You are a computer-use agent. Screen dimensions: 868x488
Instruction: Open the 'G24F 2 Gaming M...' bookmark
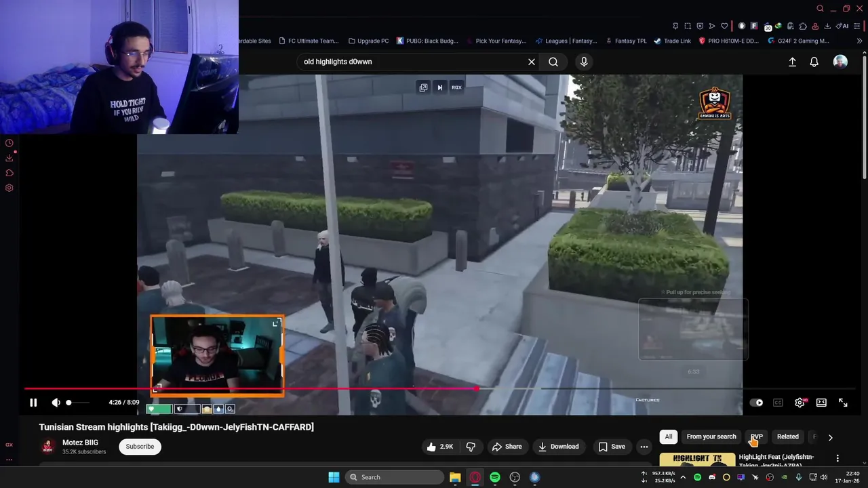coord(798,41)
